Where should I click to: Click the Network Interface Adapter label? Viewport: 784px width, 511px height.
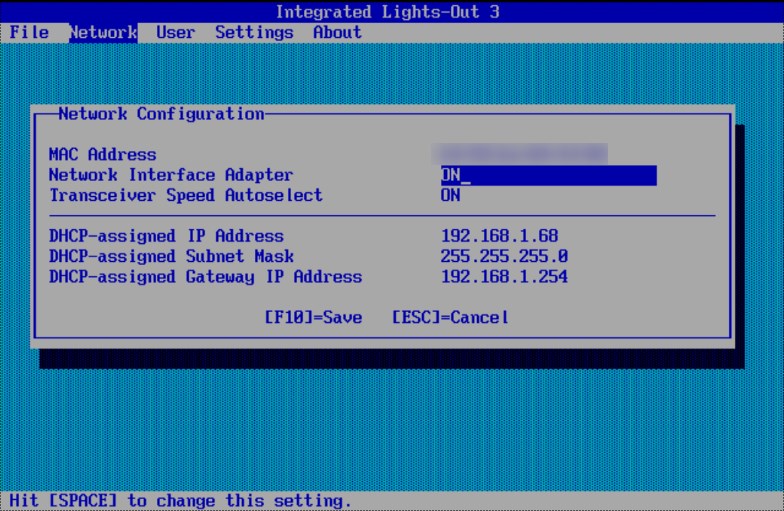pos(171,175)
